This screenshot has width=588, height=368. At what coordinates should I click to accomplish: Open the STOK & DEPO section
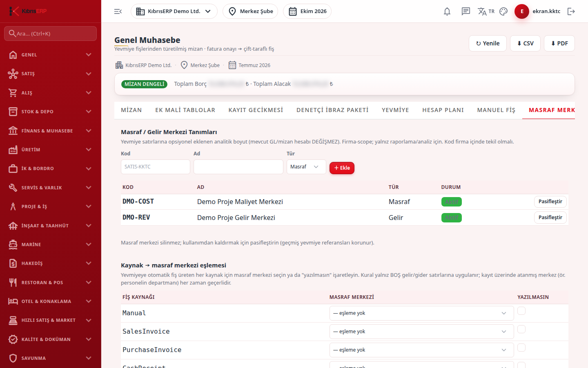(x=51, y=112)
